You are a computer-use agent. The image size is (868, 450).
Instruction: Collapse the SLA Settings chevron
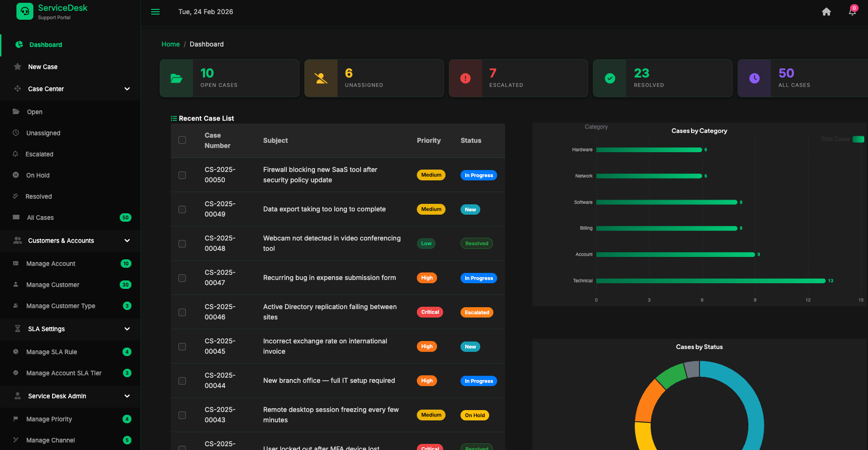coord(127,329)
